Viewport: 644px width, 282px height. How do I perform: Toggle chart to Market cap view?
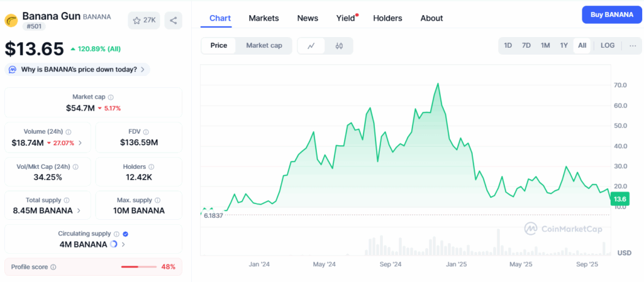click(264, 45)
